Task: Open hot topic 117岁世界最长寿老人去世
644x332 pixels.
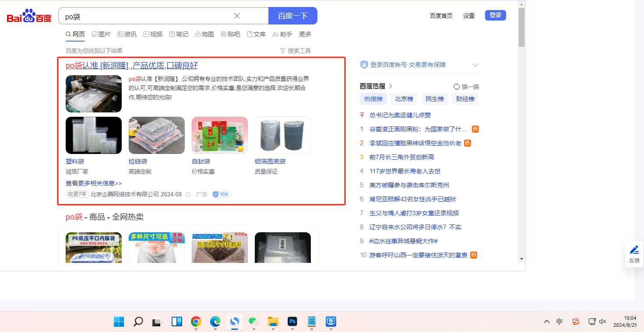Action: coord(405,171)
